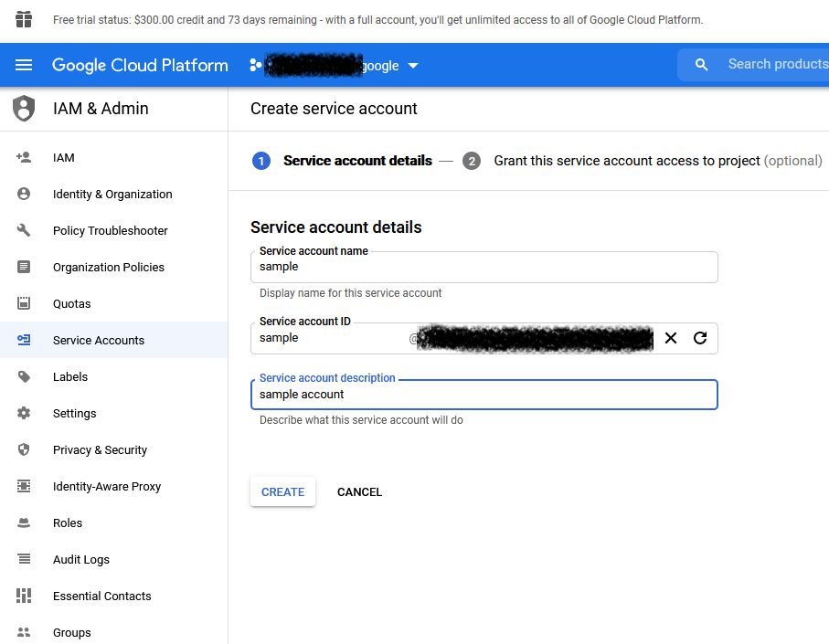This screenshot has height=644, width=829.
Task: Click the CREATE button
Action: pyautogui.click(x=282, y=491)
